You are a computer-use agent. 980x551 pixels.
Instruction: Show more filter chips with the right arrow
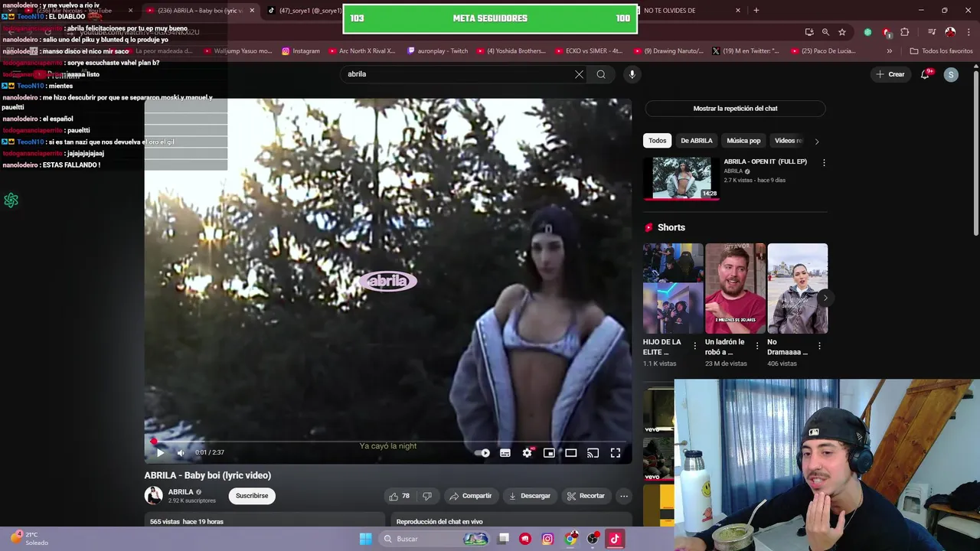pos(817,141)
